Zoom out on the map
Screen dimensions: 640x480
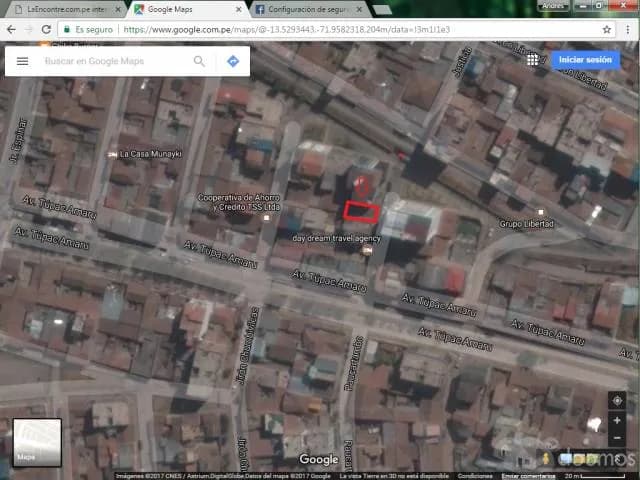617,438
